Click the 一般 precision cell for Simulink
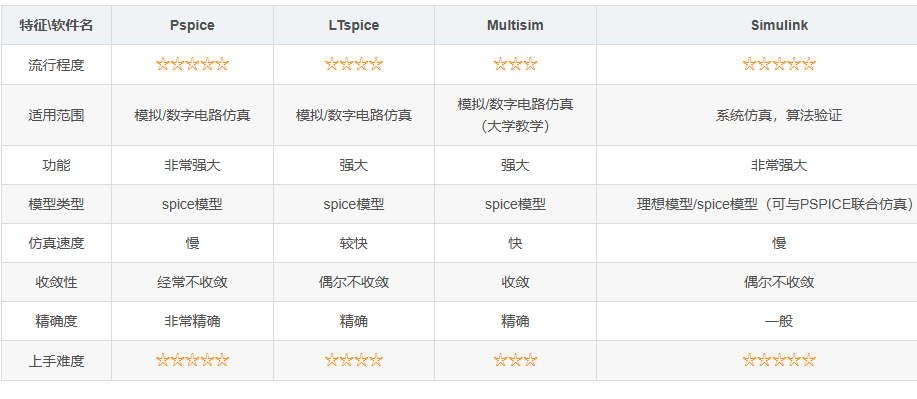This screenshot has height=399, width=917. pos(779,321)
